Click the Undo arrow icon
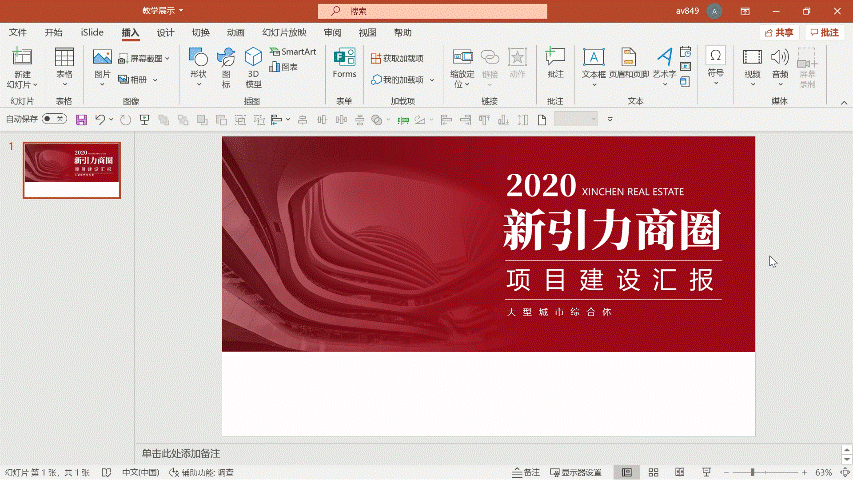 [x=100, y=120]
